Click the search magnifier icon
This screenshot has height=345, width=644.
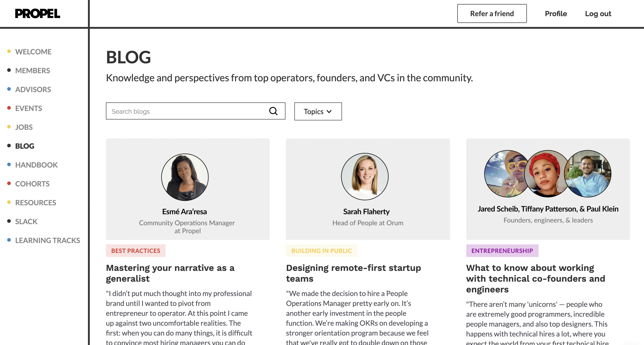(273, 111)
